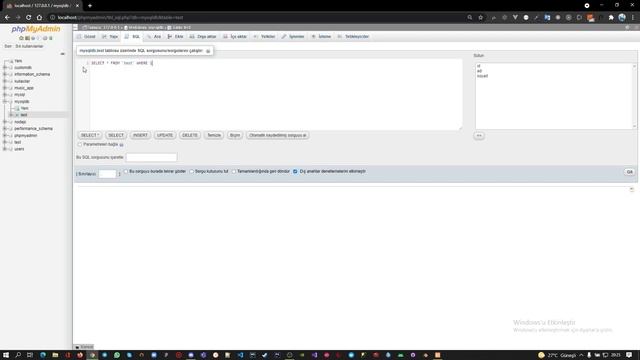This screenshot has height=360, width=640.
Task: Switch to the Yapı tab
Action: [x=110, y=37]
